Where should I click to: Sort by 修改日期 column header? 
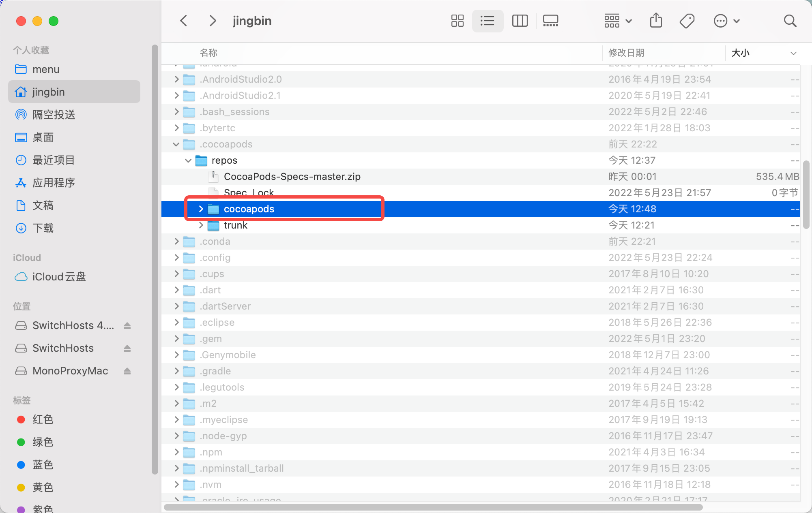point(626,53)
